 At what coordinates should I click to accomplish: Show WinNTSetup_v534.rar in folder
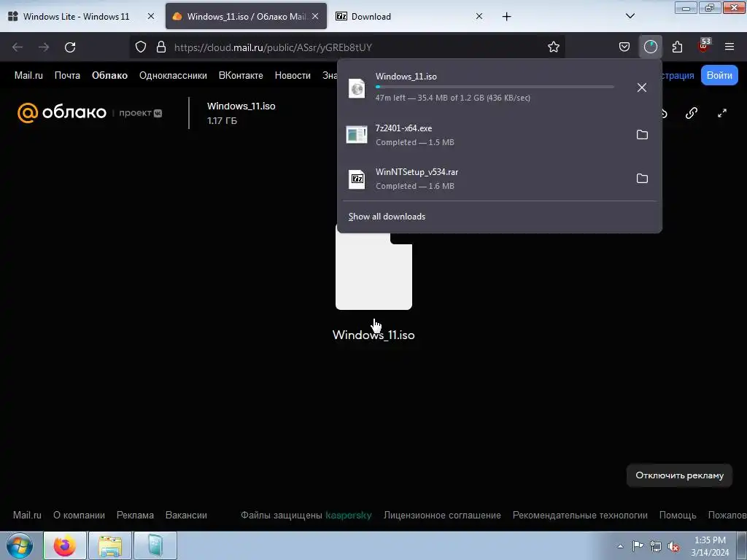coord(642,179)
